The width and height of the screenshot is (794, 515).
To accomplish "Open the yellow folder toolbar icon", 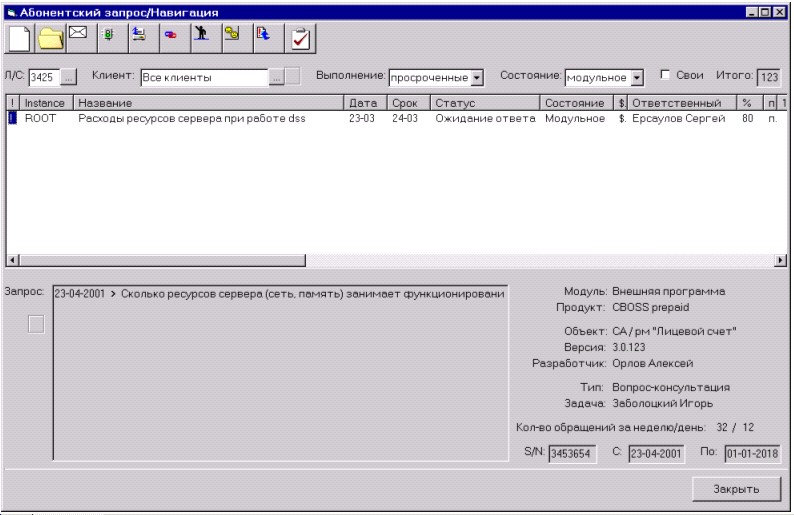I will coord(51,38).
